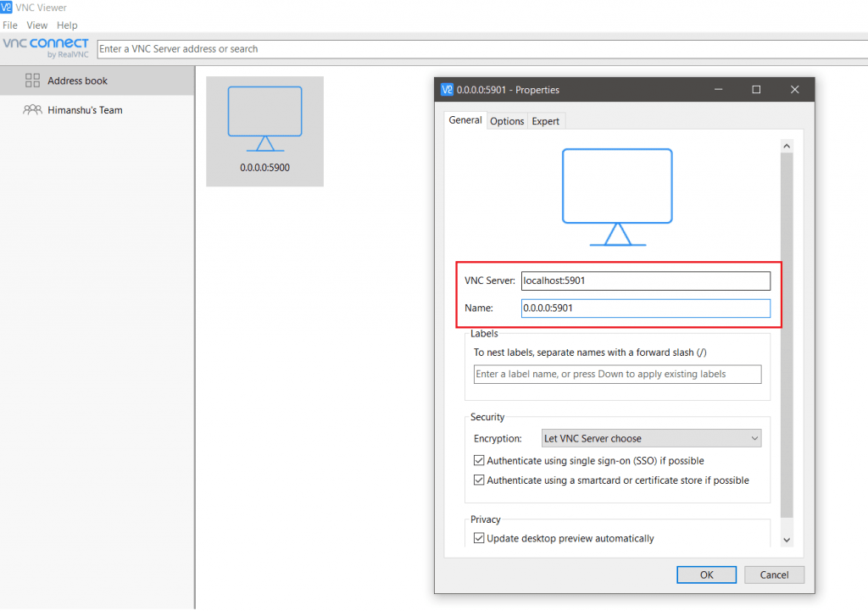
Task: Select Himanshu's Team in the sidebar
Action: (97, 109)
